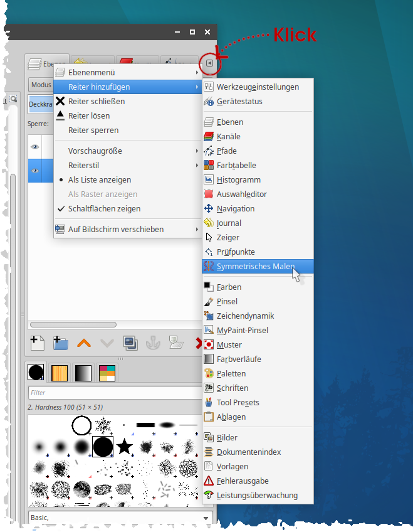Select 'Als Liste anzeigen' radio option

[x=100, y=179]
